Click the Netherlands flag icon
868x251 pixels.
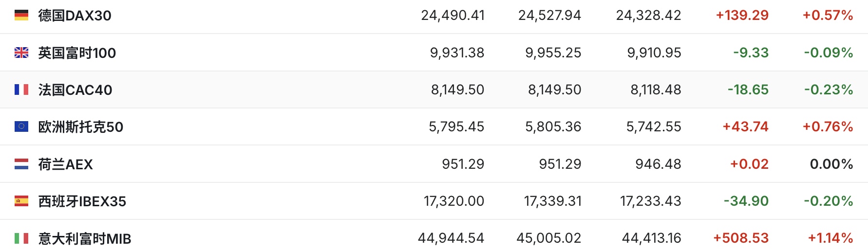pos(21,164)
